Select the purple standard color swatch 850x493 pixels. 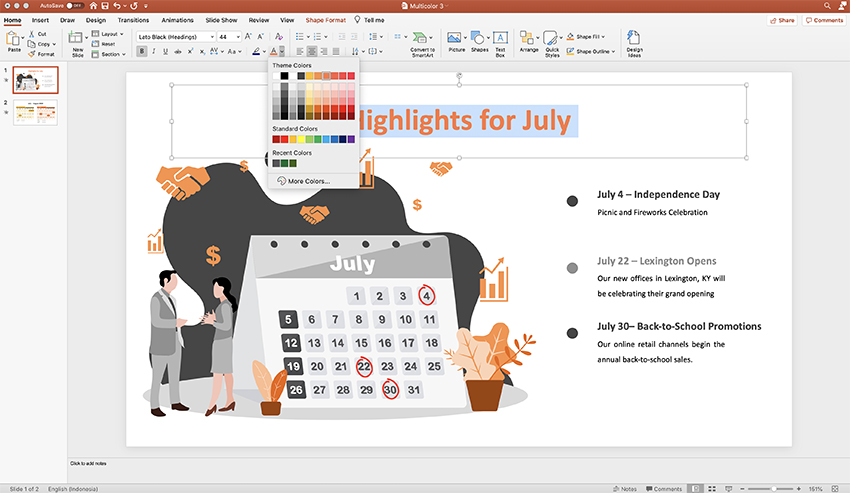click(351, 139)
